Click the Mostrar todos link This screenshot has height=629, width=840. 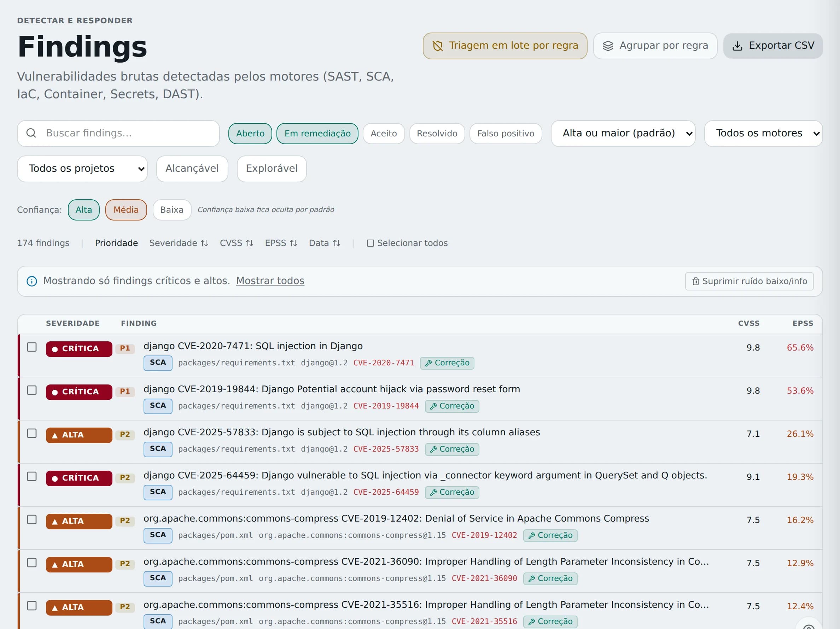(270, 281)
